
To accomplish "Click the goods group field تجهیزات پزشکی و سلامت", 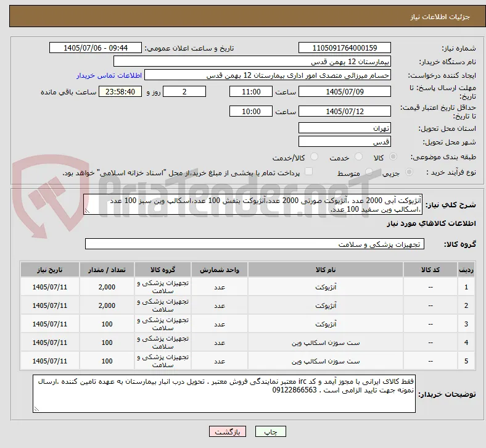I will (255, 244).
